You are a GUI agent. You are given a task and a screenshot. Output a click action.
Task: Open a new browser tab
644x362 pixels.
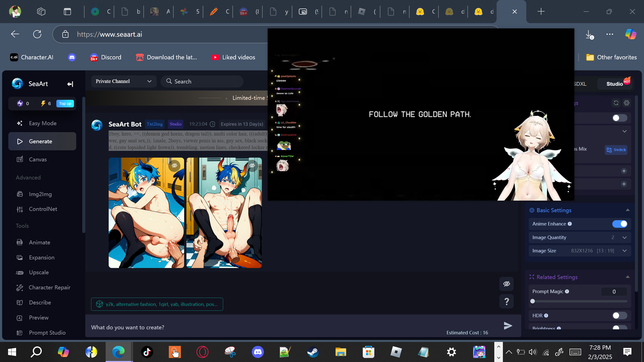click(541, 12)
